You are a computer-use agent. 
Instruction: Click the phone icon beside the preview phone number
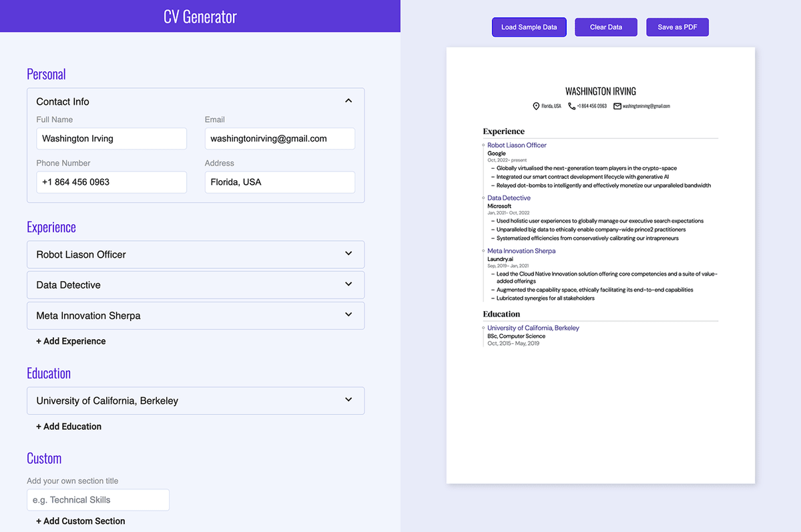coord(571,105)
